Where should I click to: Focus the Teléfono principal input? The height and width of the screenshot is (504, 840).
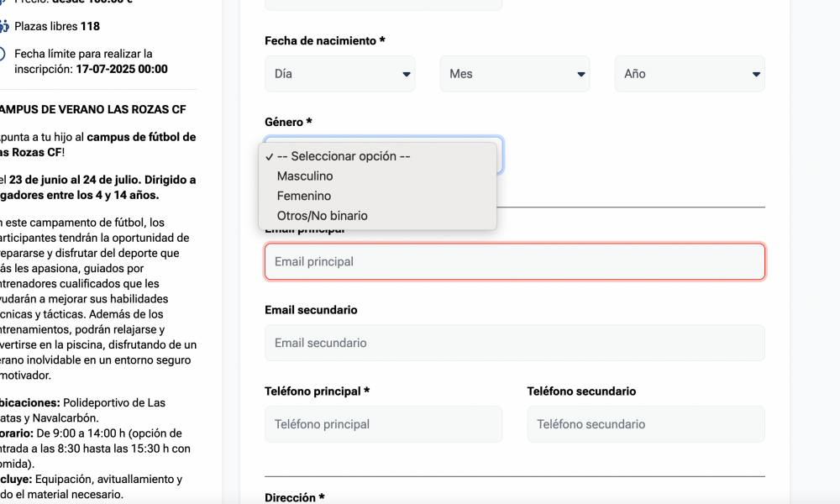(x=383, y=424)
